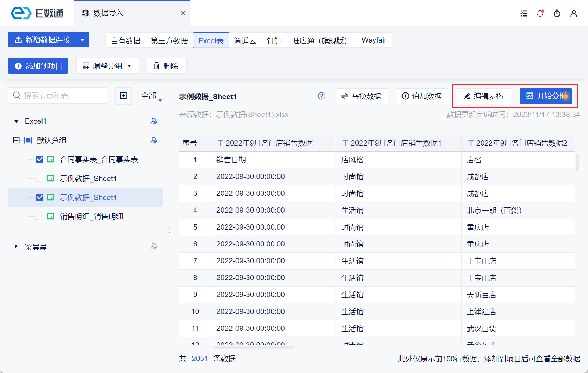Select the Wayfair tab
The width and height of the screenshot is (588, 373).
(374, 40)
